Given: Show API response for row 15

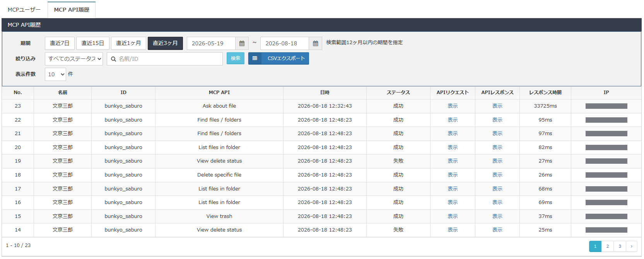Looking at the screenshot, I should click(x=497, y=216).
